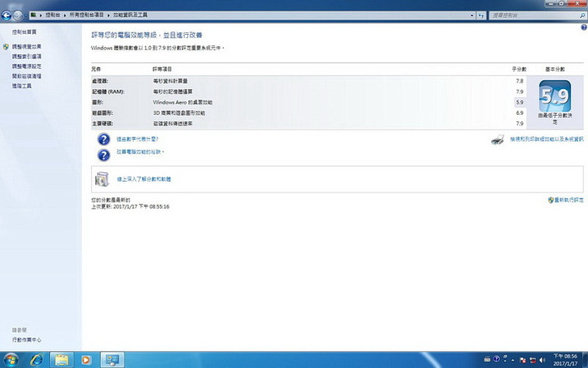Select the 主要硬碟 row label
Screen dimensions: 588x368
click(x=103, y=124)
